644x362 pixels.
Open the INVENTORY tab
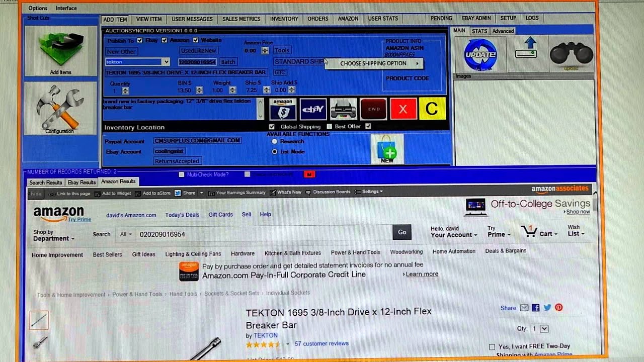pos(284,19)
